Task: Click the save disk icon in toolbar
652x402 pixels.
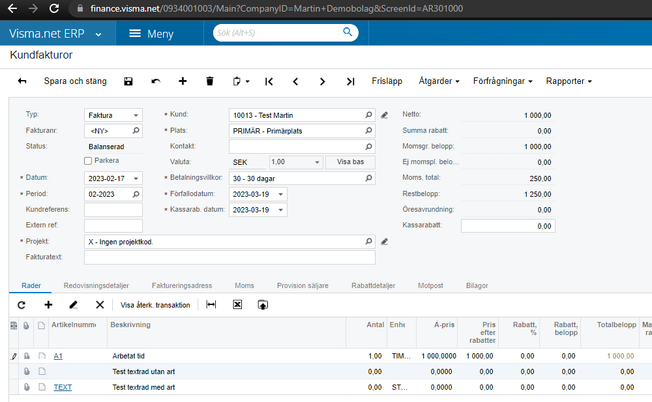Action: (x=128, y=80)
